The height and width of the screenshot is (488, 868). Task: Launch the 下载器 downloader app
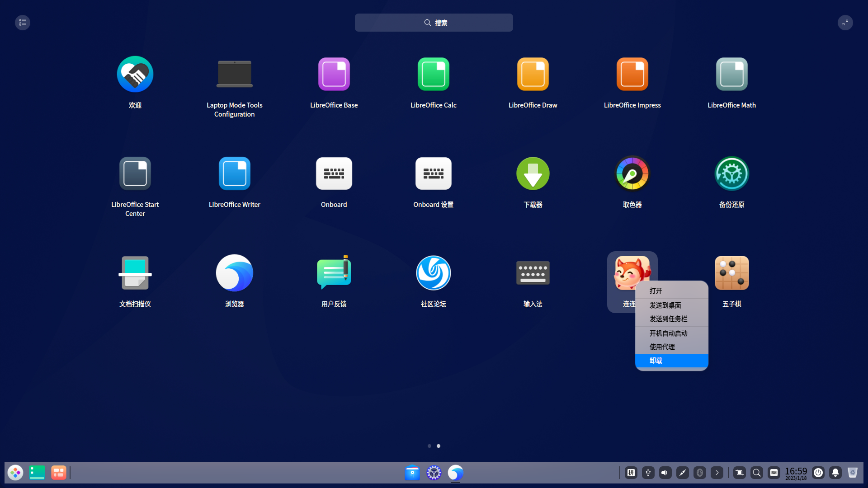tap(533, 174)
